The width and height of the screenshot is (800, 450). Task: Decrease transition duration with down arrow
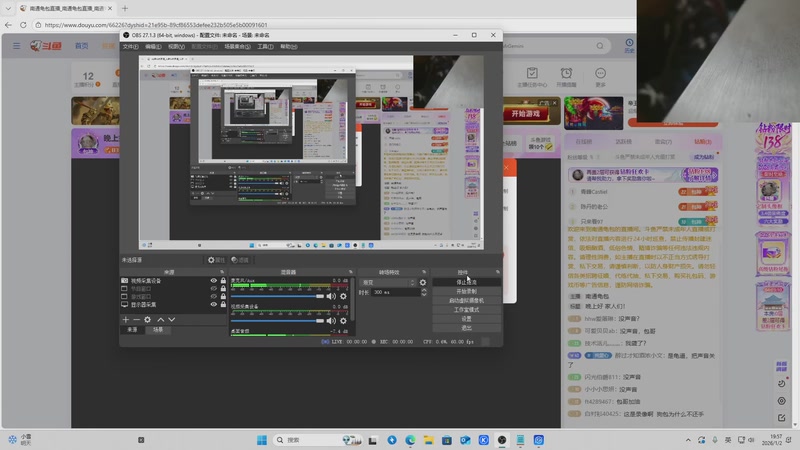click(423, 294)
